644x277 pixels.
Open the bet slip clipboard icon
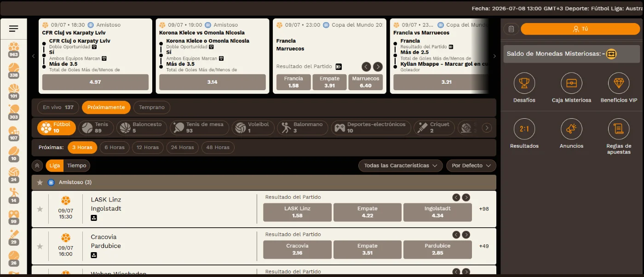(511, 29)
